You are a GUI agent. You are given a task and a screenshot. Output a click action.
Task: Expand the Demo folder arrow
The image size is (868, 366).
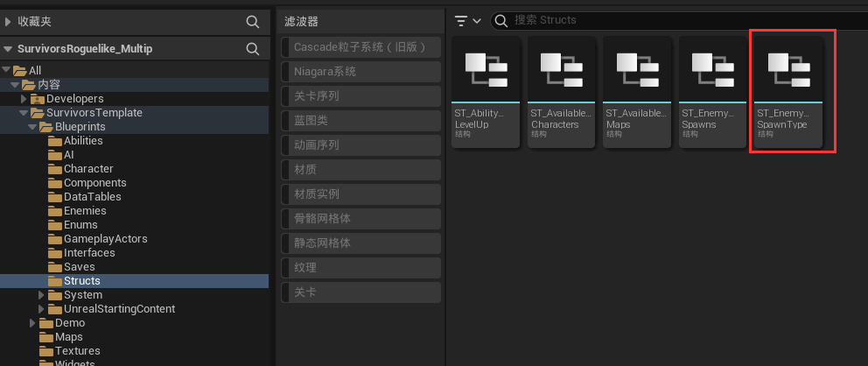tap(32, 323)
